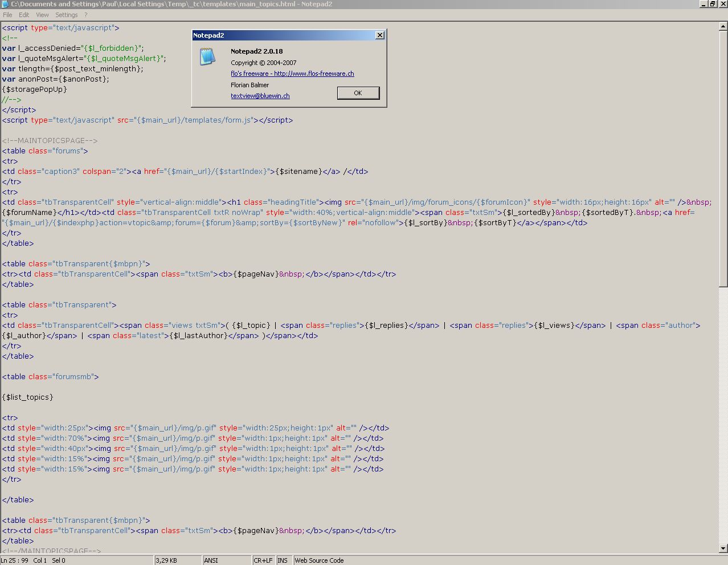Click the 'var l_accessDenied' code line

click(x=73, y=48)
